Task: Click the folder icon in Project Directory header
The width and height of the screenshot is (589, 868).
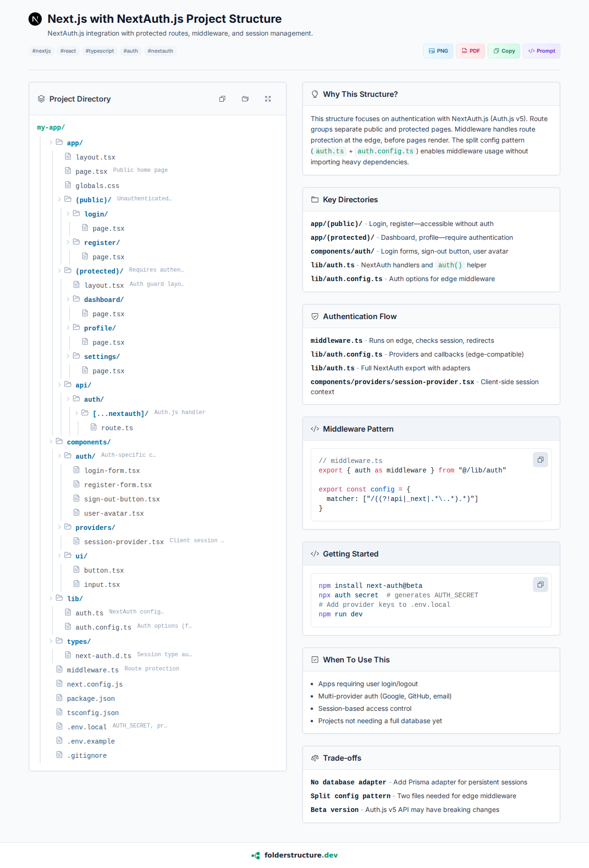Action: (x=245, y=99)
